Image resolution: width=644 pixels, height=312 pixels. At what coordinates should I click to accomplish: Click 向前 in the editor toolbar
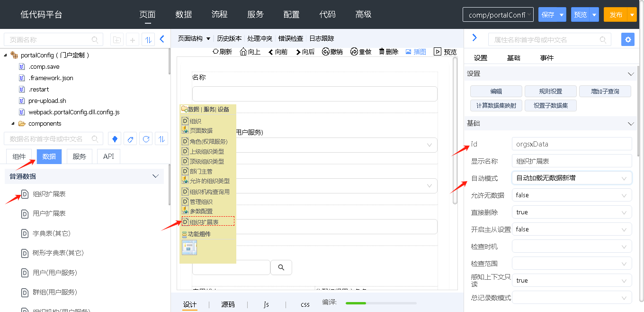(x=278, y=52)
